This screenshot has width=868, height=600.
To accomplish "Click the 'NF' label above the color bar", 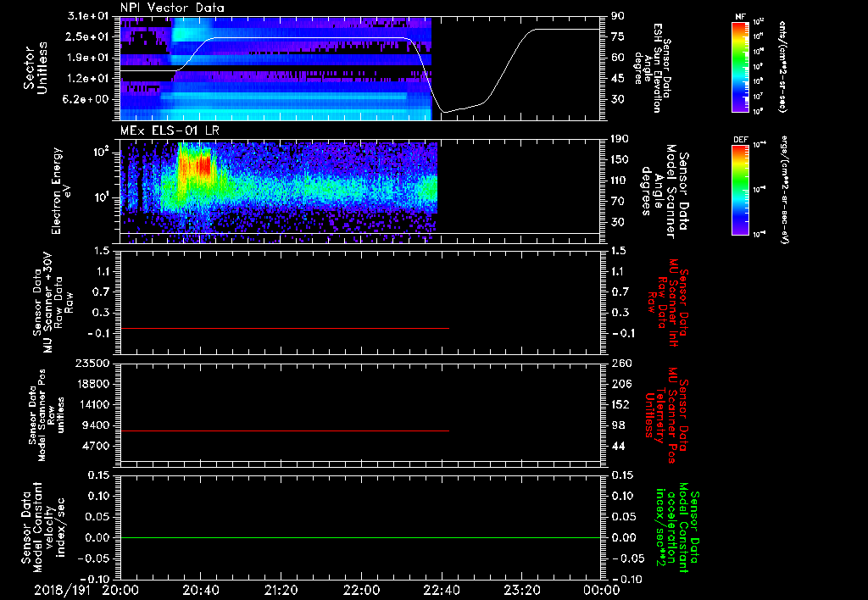I will (740, 17).
